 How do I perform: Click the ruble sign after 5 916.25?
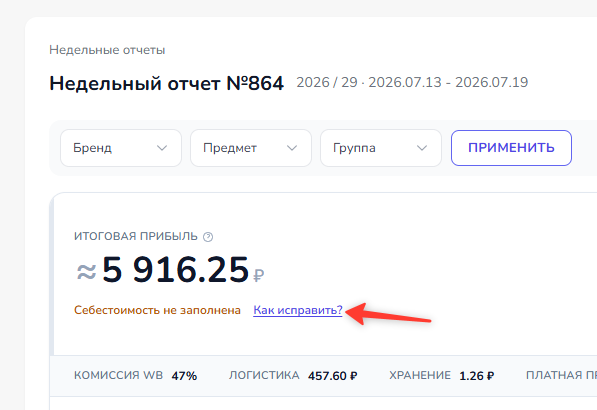[259, 275]
